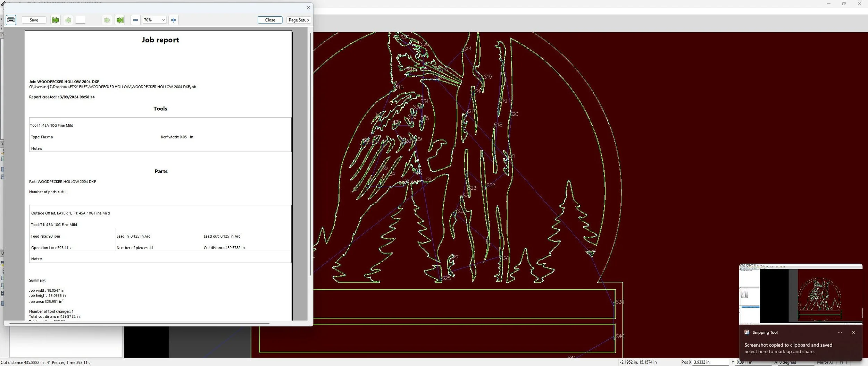This screenshot has height=366, width=868.
Task: Click 'Feed rate: 90 ipm' cell
Action: point(45,236)
